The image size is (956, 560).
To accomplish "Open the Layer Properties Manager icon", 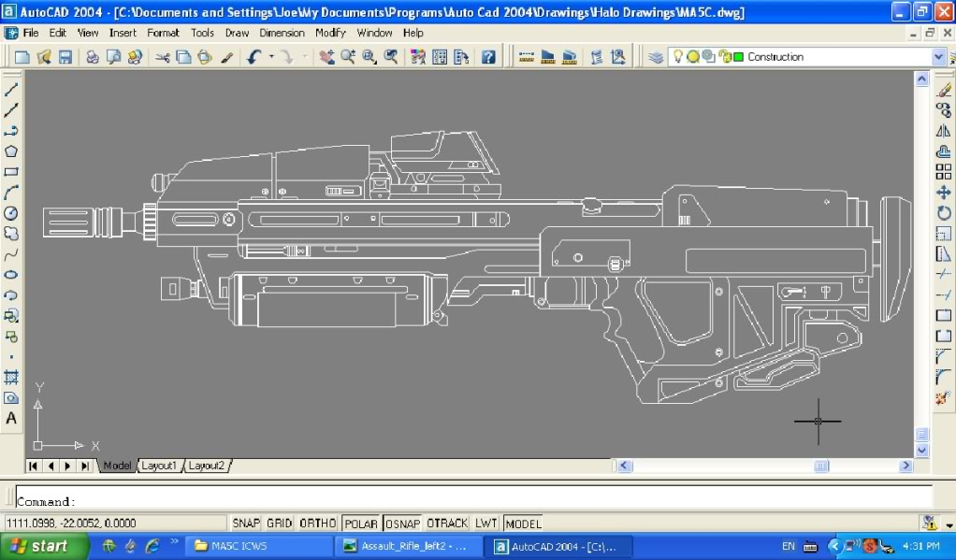I will [656, 57].
